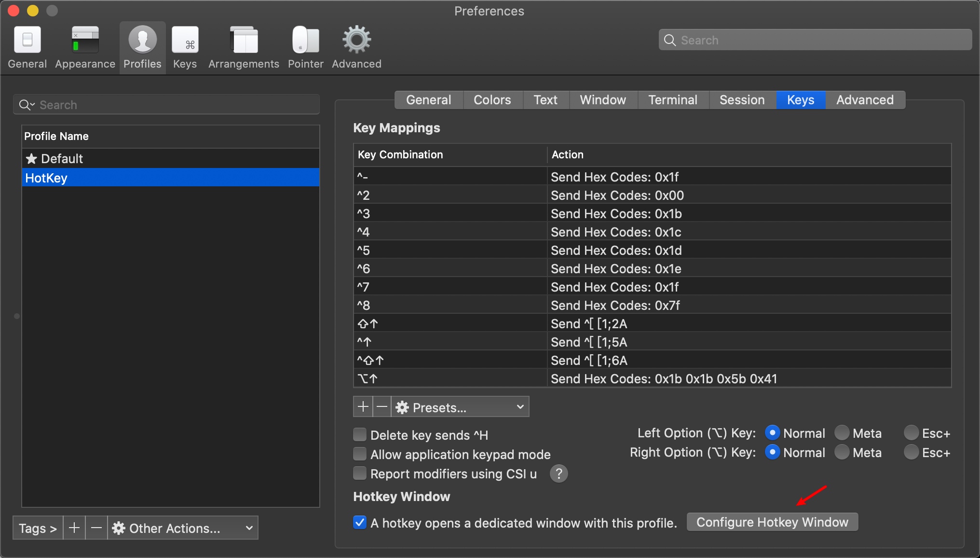Open the General preferences icon

pos(27,40)
